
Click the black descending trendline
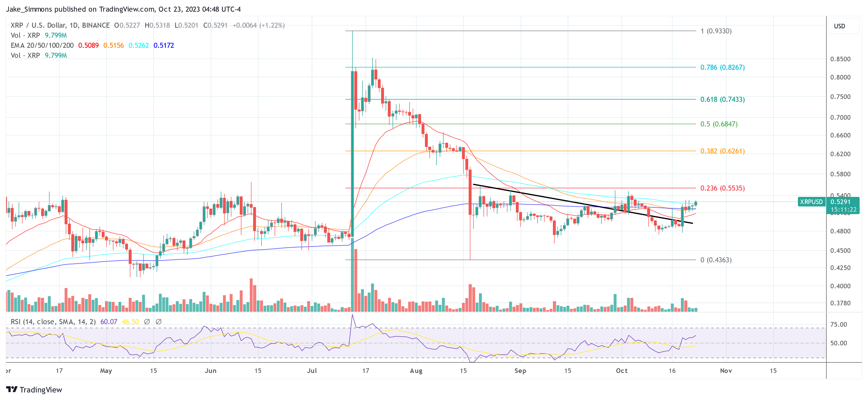(583, 204)
